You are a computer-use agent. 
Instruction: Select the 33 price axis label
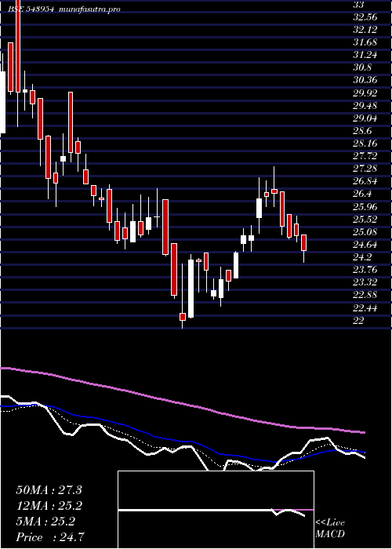coord(359,5)
